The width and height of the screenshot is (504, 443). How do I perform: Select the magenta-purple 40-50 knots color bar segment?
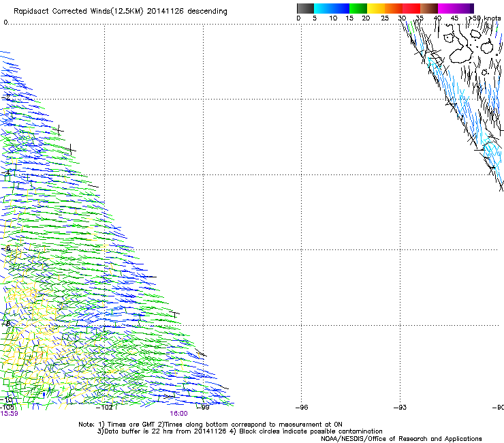[456, 8]
